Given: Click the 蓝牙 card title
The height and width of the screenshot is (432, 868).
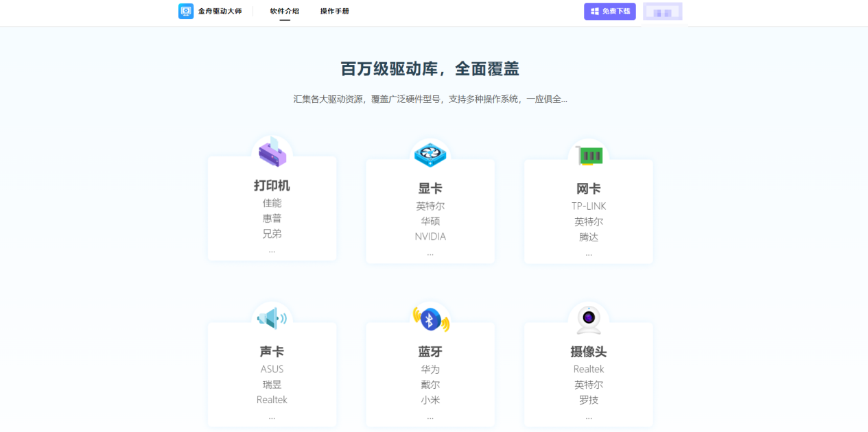Looking at the screenshot, I should coord(430,352).
